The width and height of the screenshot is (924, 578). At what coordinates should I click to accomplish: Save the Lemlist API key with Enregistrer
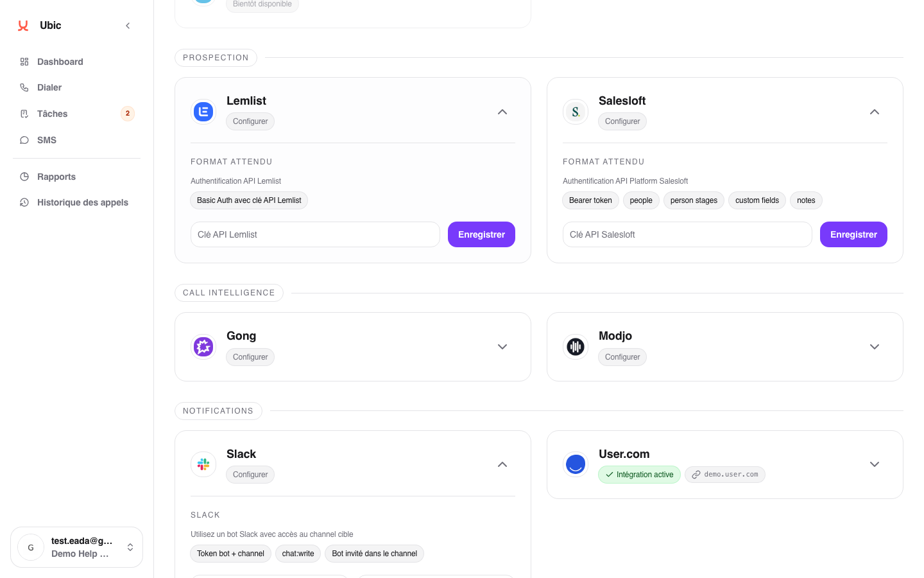(x=481, y=234)
